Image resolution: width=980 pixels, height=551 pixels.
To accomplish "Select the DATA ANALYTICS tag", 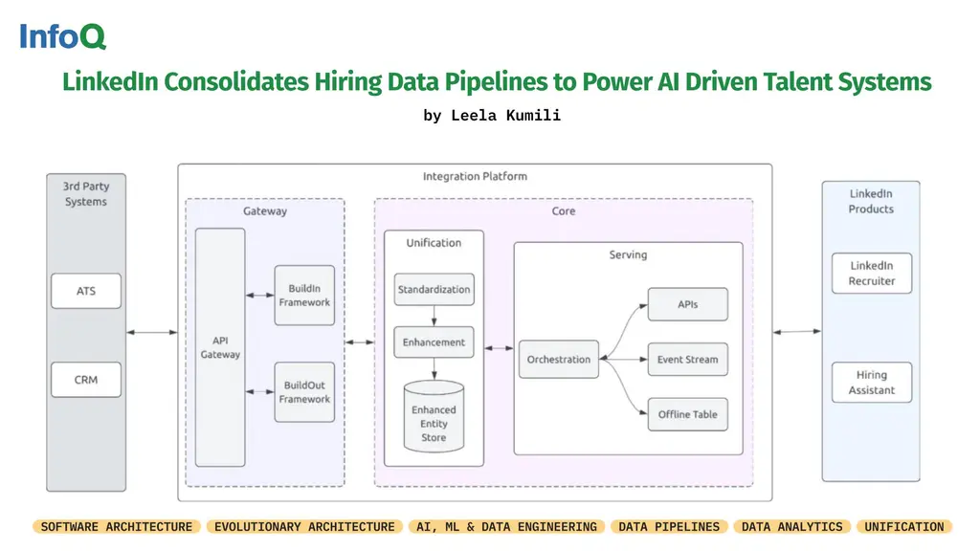I will (x=791, y=527).
